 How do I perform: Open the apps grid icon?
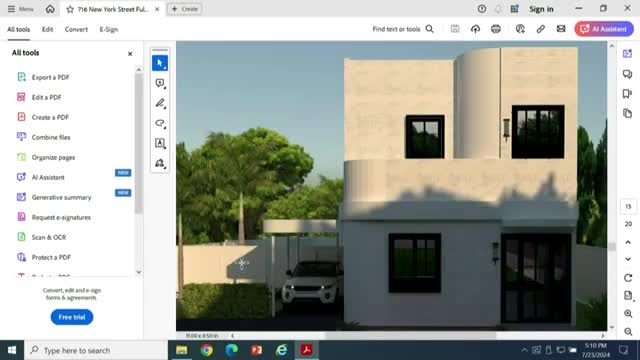[x=514, y=9]
